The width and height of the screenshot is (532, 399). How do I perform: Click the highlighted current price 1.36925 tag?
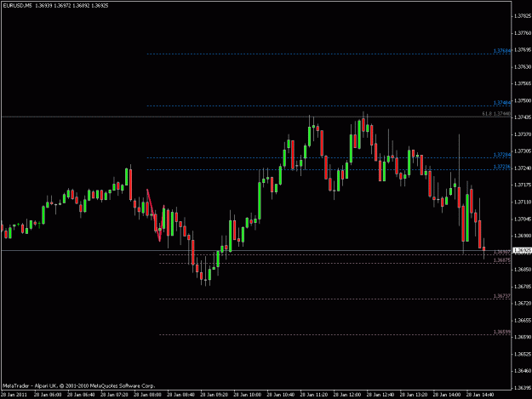click(522, 250)
